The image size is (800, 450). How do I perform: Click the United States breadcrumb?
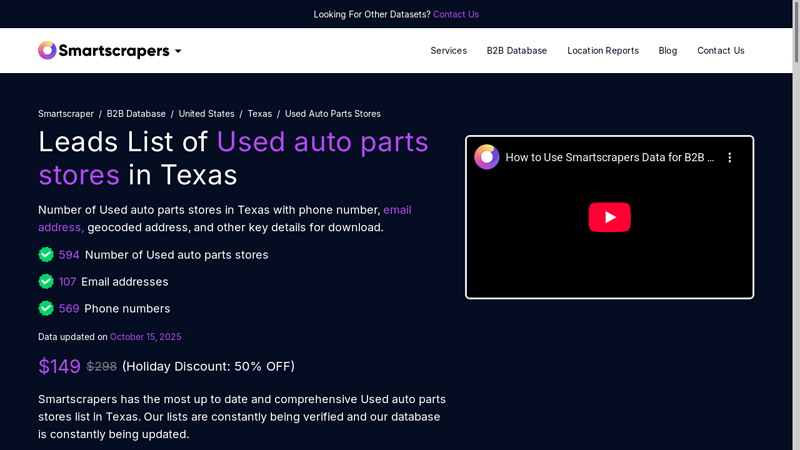coord(206,114)
